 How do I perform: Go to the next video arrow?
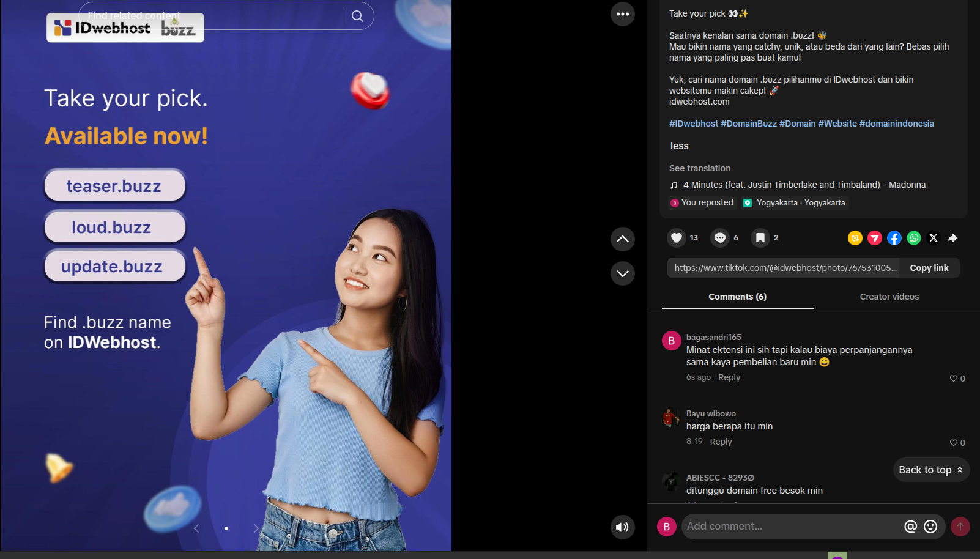point(623,273)
